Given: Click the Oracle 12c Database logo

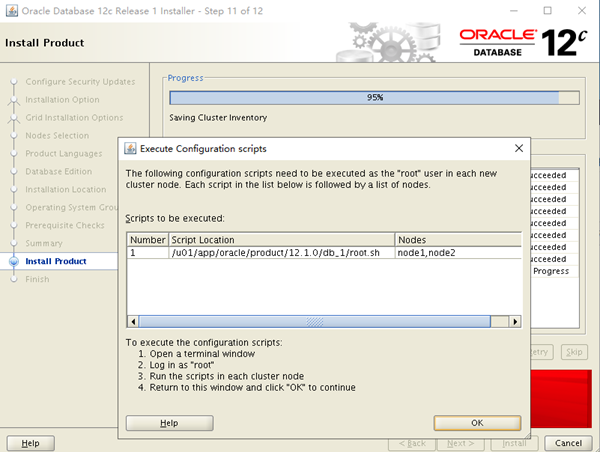Looking at the screenshot, I should point(523,42).
